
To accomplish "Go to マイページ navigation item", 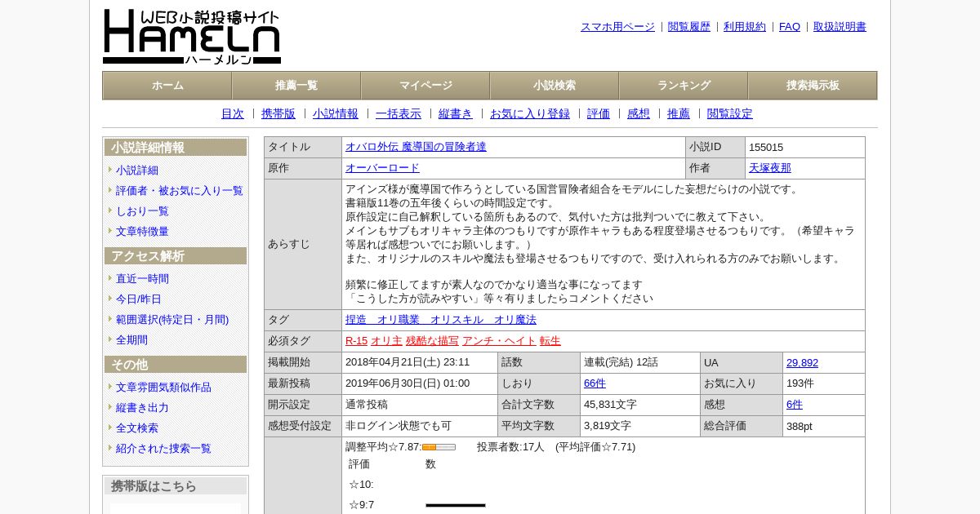I will [425, 86].
